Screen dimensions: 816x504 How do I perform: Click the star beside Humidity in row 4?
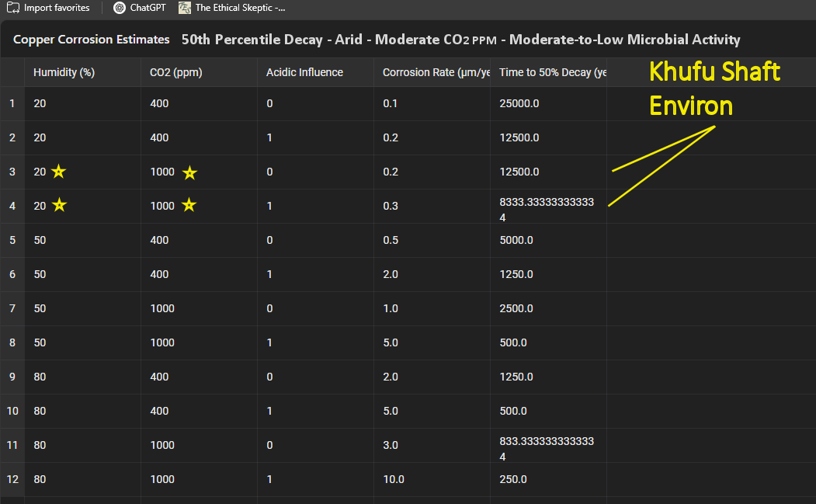pos(59,205)
